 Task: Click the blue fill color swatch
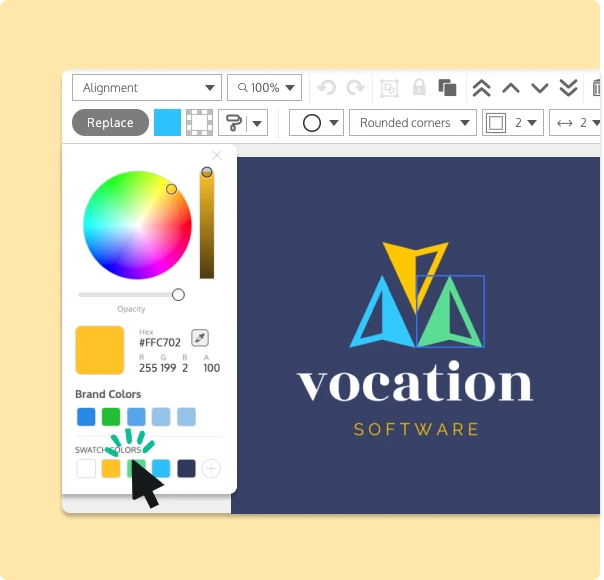click(x=167, y=122)
